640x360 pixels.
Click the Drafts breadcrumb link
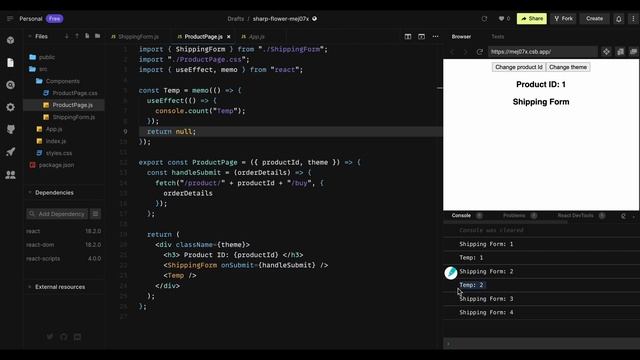(236, 19)
